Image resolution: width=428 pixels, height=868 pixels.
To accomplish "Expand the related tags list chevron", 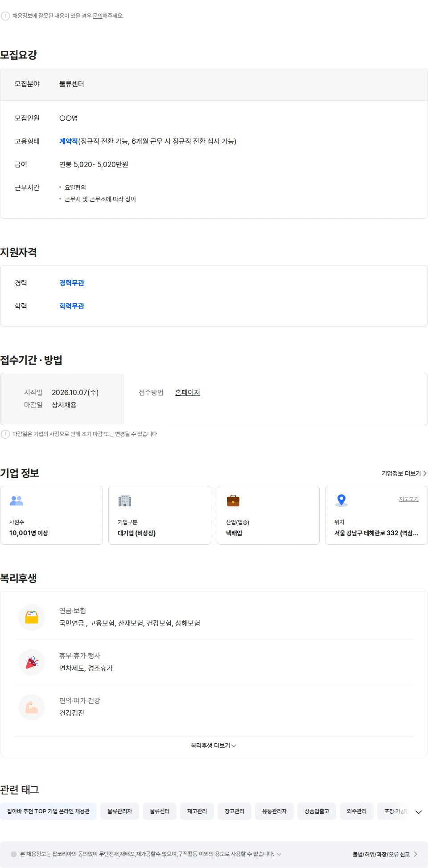I will (419, 812).
